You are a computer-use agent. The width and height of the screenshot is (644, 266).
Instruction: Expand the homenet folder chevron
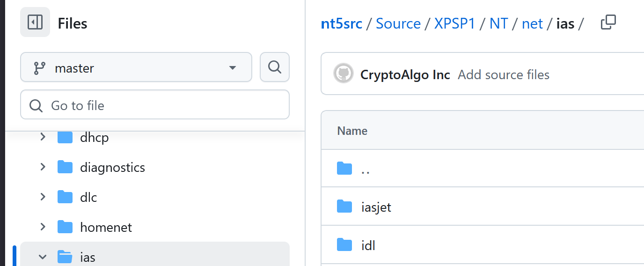pos(43,227)
